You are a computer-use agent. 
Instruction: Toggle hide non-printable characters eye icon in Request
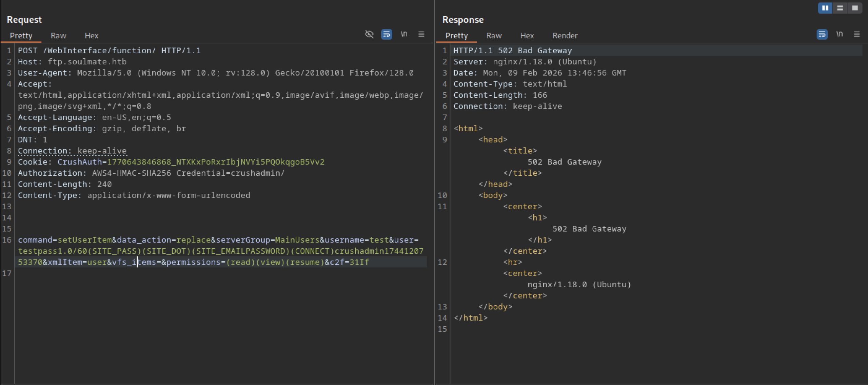(x=369, y=34)
